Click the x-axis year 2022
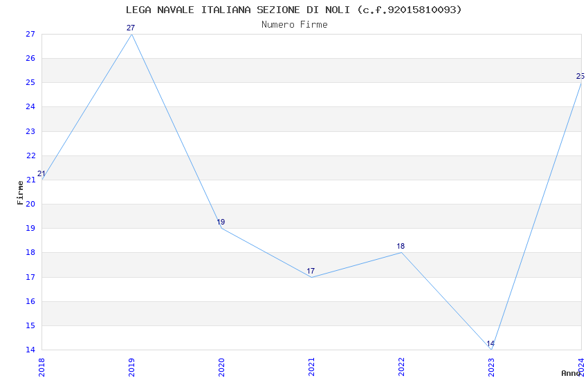Viewport: 588px width, 380px height. coord(402,367)
